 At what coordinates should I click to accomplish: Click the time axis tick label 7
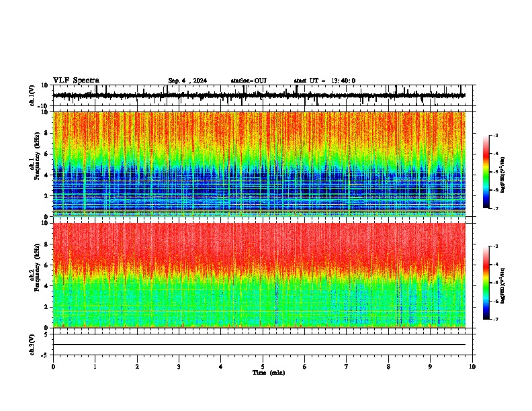[x=347, y=367]
